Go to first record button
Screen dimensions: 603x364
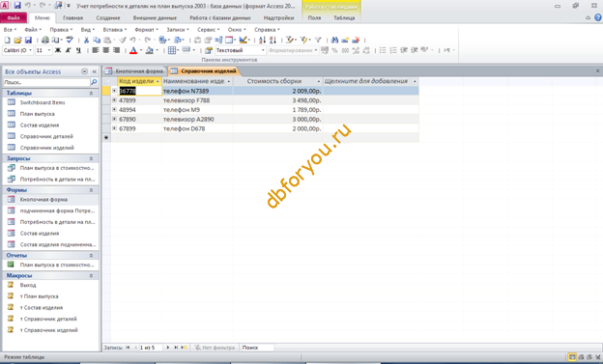coord(128,348)
